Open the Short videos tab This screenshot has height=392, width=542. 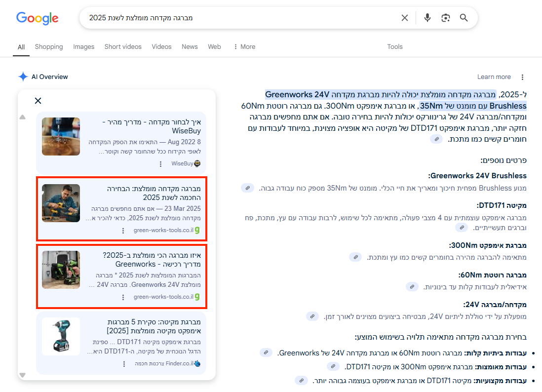coord(123,47)
